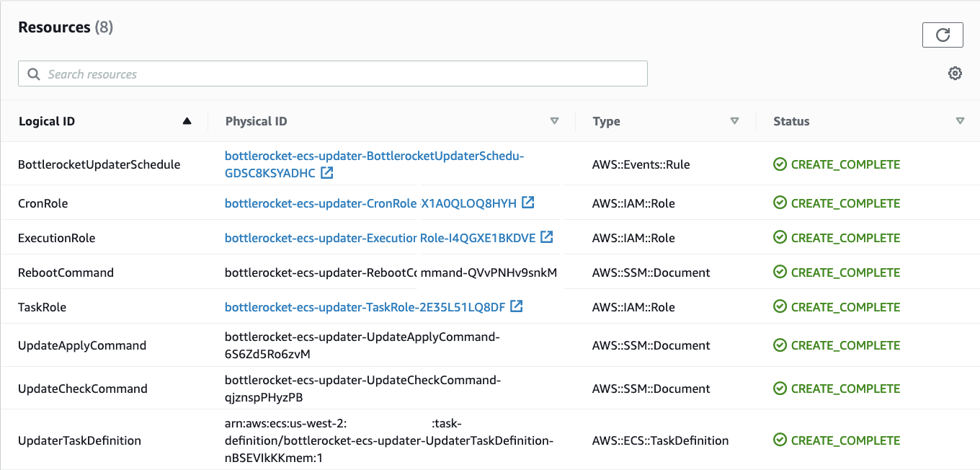This screenshot has width=980, height=470.
Task: Sort by Type column arrow
Action: [x=734, y=121]
